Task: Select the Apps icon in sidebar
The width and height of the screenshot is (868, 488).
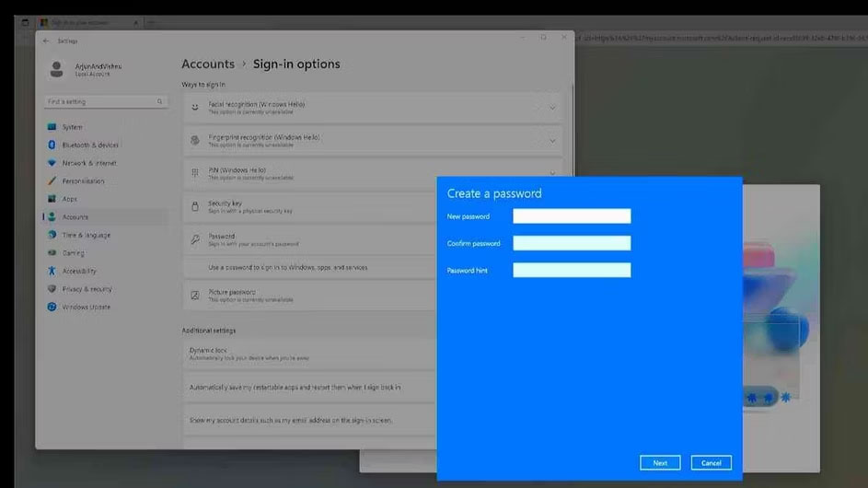Action: coord(52,199)
